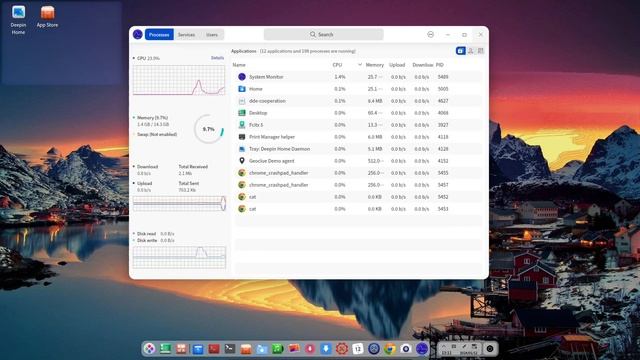
Task: Click the Geoclue location pin icon
Action: point(242,161)
